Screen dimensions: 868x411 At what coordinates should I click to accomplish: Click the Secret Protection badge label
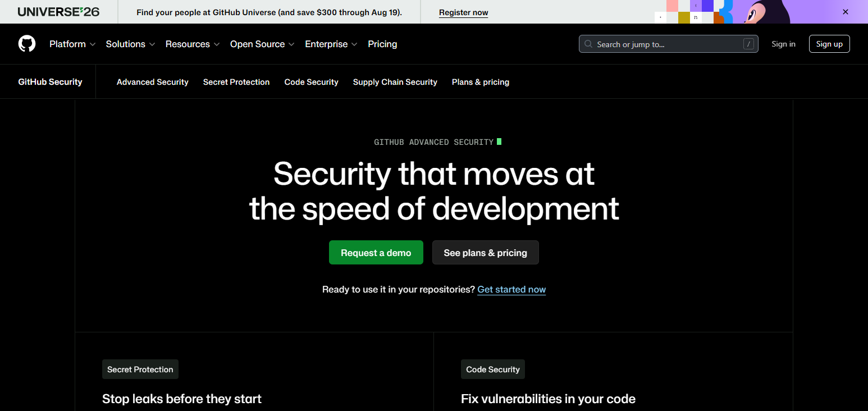pyautogui.click(x=140, y=369)
